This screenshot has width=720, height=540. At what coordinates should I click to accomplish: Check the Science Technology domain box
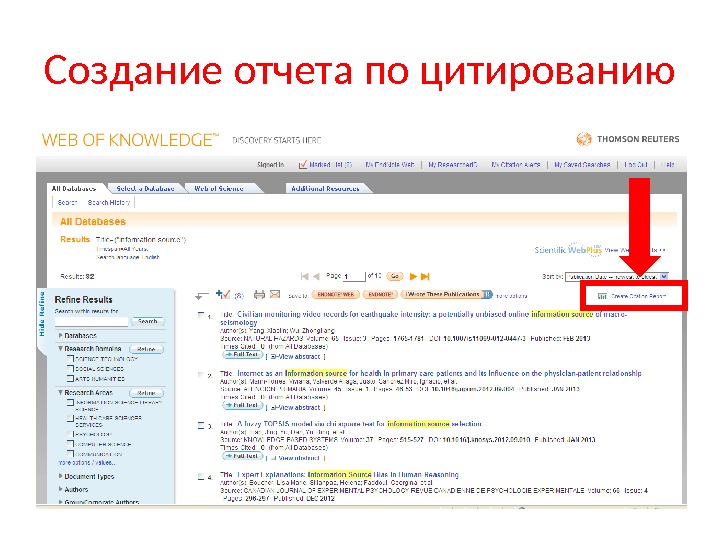70,359
